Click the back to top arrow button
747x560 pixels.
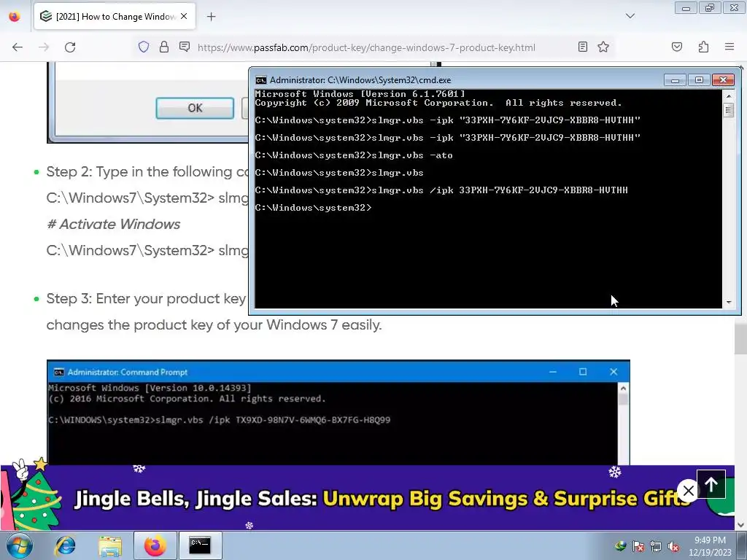[x=711, y=484]
